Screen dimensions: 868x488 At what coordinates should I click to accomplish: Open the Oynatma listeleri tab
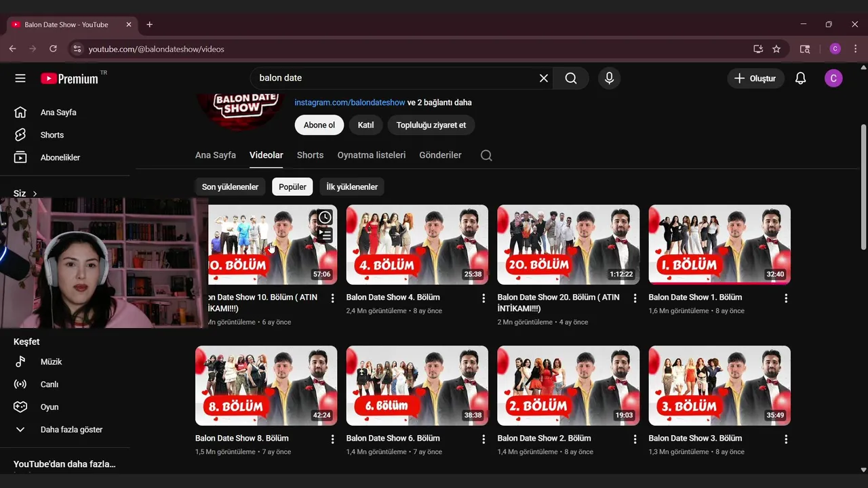(x=372, y=155)
